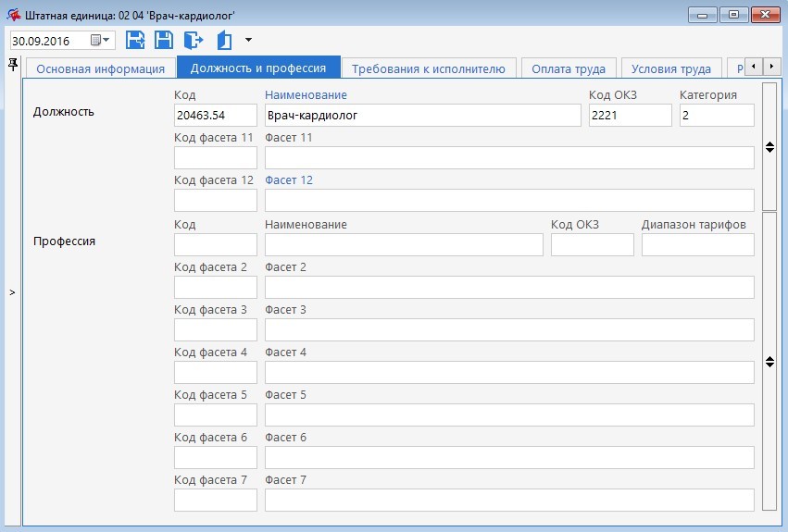788x532 pixels.
Task: Click the save-and-close toolbar icon
Action: (x=134, y=40)
